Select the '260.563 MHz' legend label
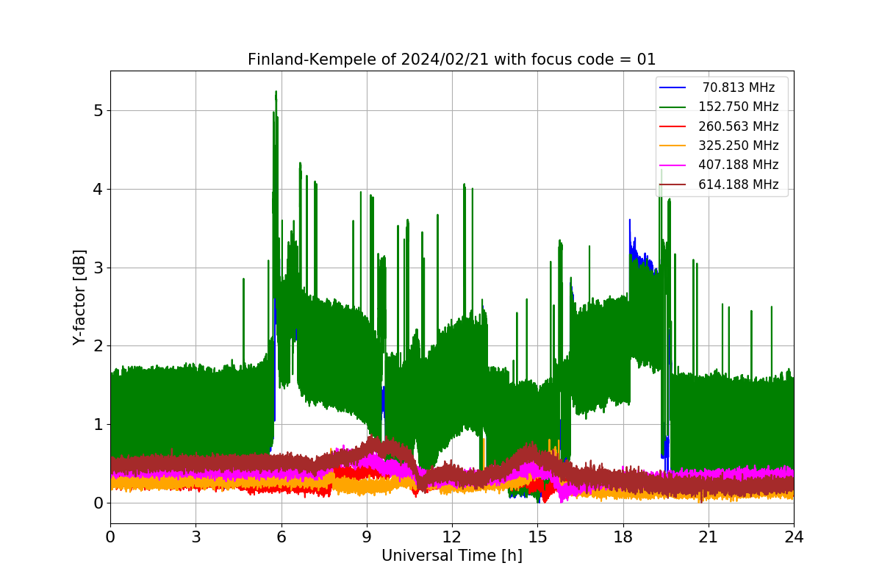Screen dimensions: 882x588 739,126
